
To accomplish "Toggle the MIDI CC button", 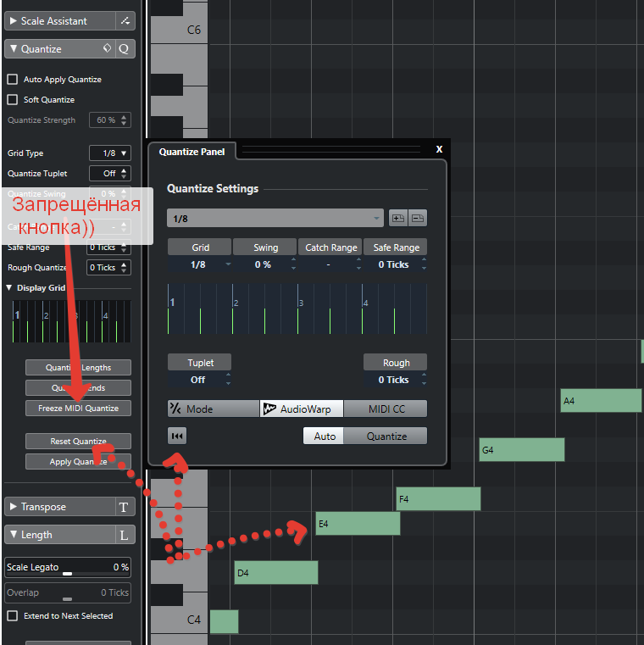I will point(386,409).
